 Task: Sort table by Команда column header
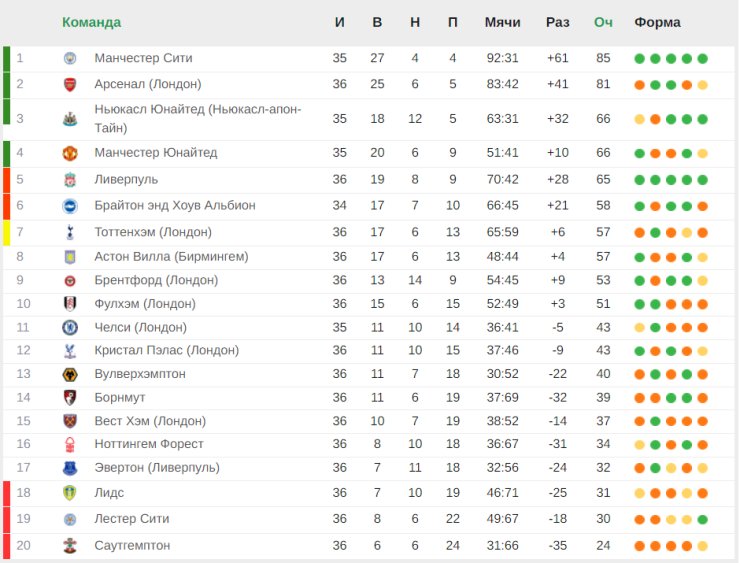(92, 22)
